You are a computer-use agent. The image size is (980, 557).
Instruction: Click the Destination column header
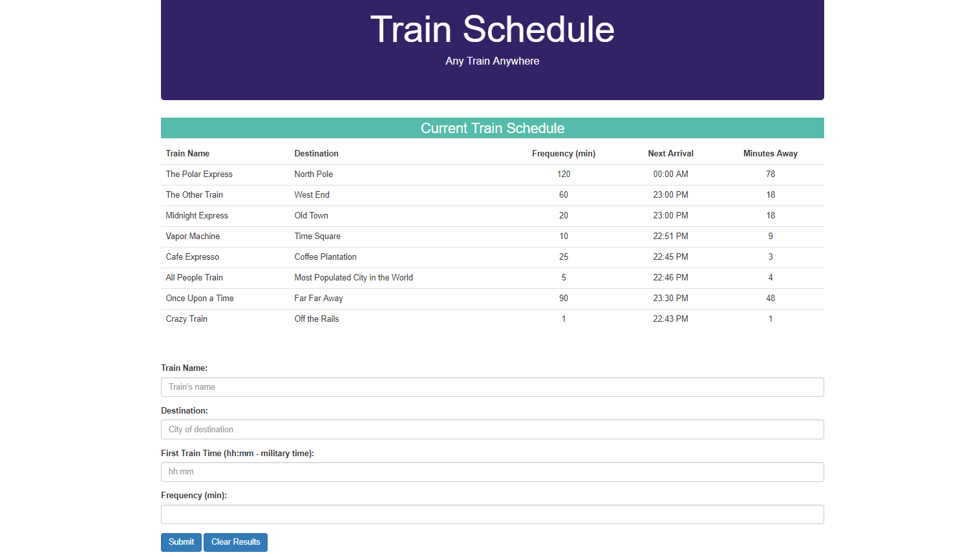(316, 154)
